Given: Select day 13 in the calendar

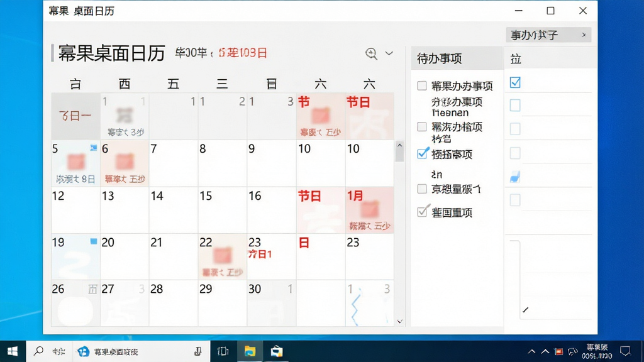Looking at the screenshot, I should (x=125, y=210).
